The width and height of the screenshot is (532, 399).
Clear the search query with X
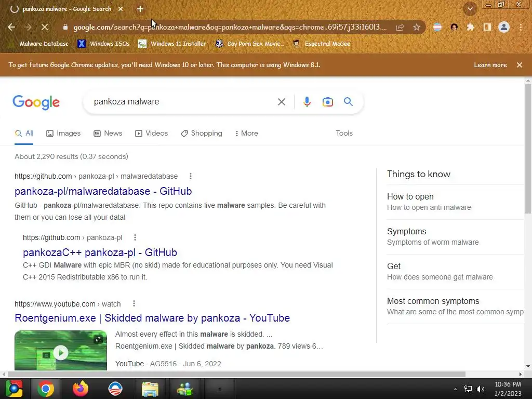point(281,102)
